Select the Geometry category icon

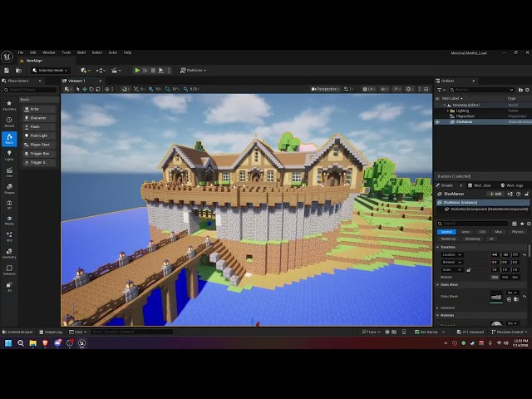point(9,253)
